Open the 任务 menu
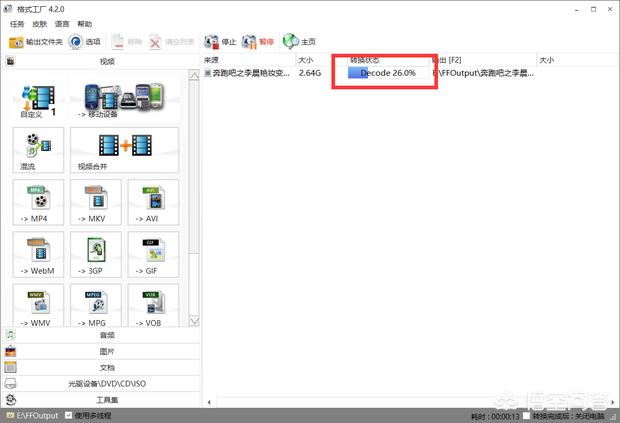This screenshot has height=423, width=620. (x=17, y=22)
